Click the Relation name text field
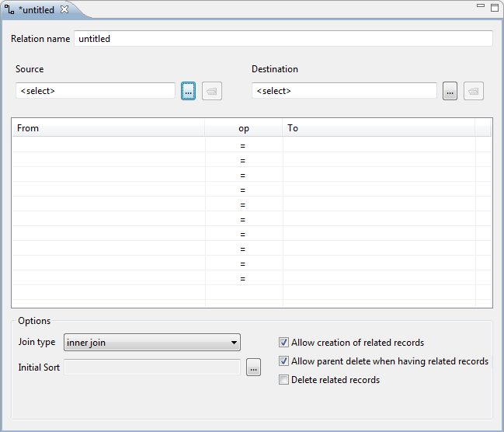This screenshot has width=504, height=432. click(x=283, y=39)
